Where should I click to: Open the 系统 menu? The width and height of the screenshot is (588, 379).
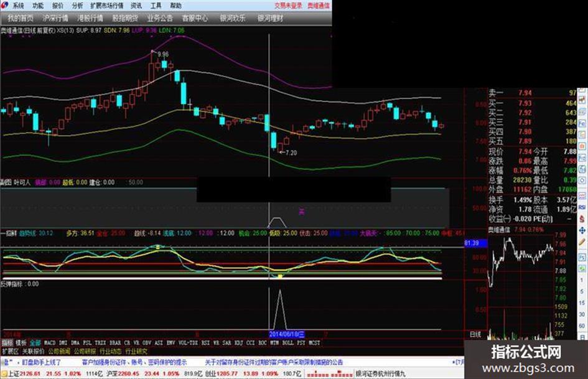point(18,6)
